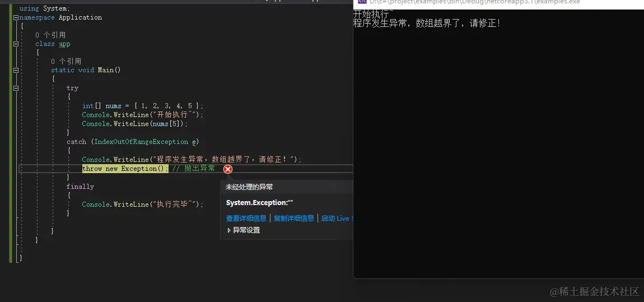Click console output 程序发生异常，数组越界了，请修正!
This screenshot has height=302, width=644.
point(427,23)
